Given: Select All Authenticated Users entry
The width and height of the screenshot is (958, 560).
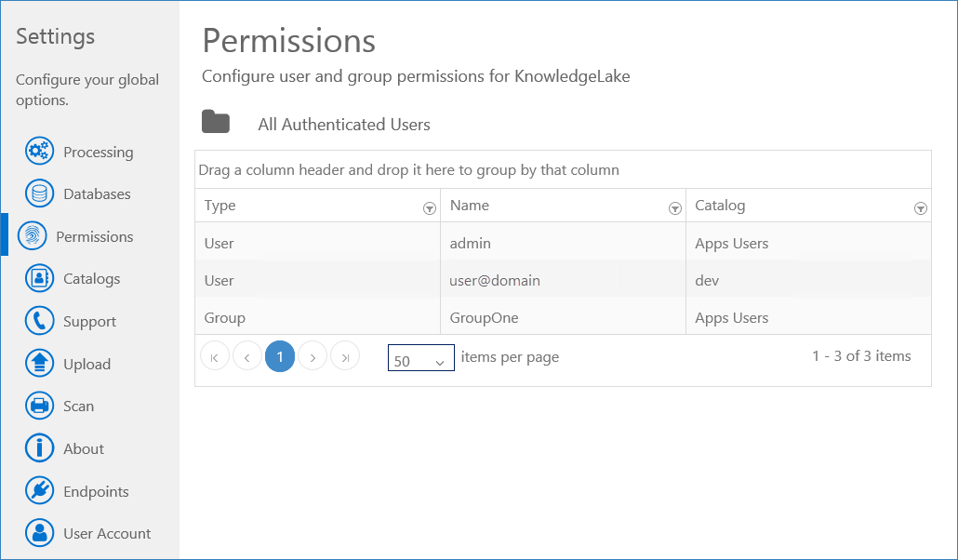Looking at the screenshot, I should (344, 125).
